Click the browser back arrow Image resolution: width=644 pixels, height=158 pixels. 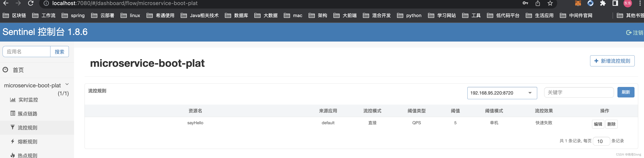click(x=6, y=3)
